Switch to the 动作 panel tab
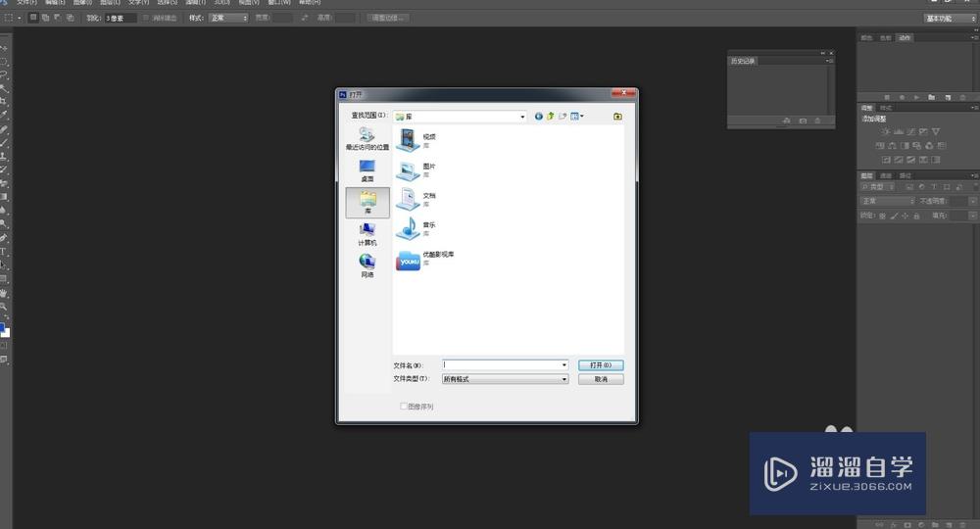 905,38
